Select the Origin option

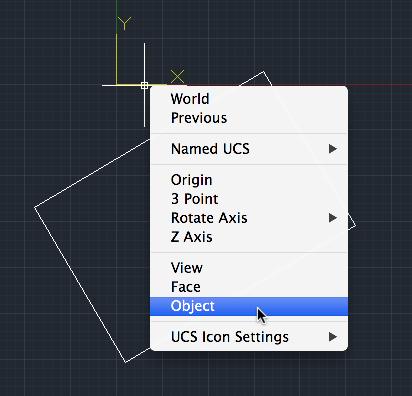pyautogui.click(x=249, y=180)
